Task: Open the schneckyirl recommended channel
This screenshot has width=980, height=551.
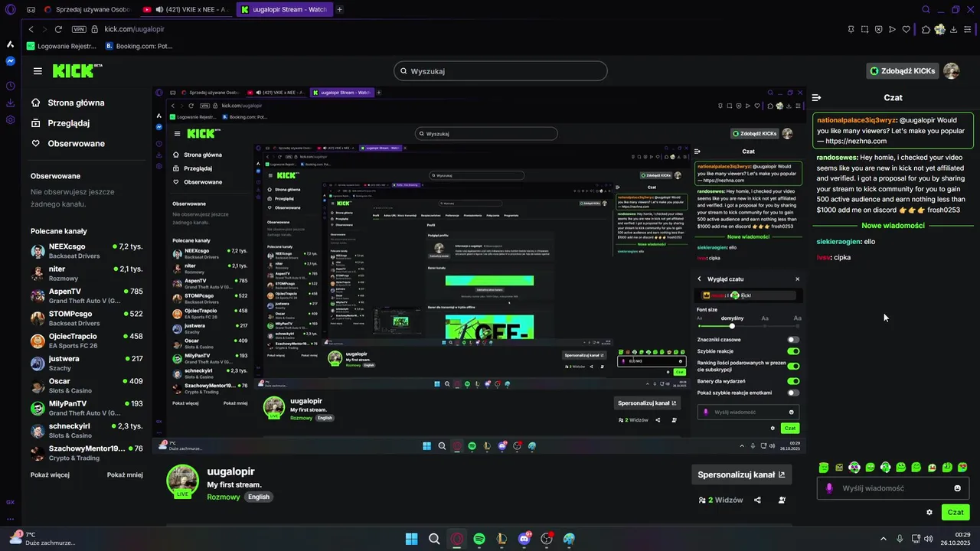Action: pyautogui.click(x=87, y=430)
